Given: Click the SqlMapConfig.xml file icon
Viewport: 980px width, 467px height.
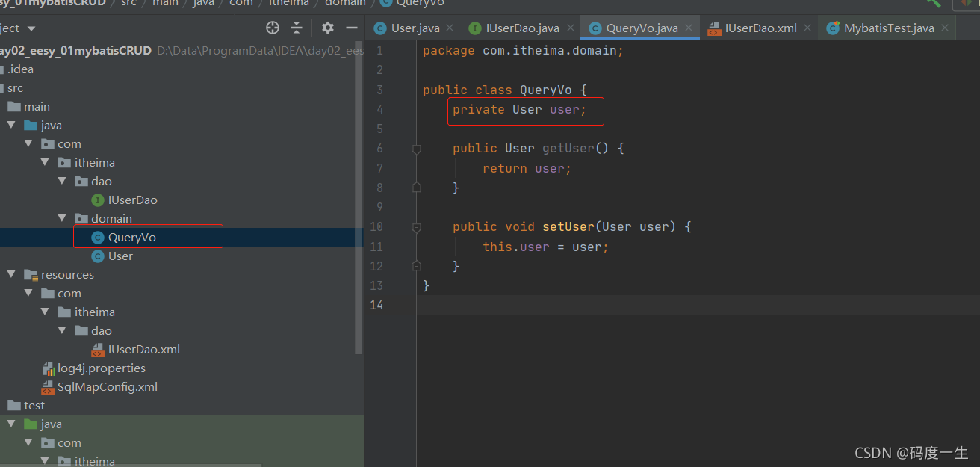Looking at the screenshot, I should pyautogui.click(x=49, y=386).
